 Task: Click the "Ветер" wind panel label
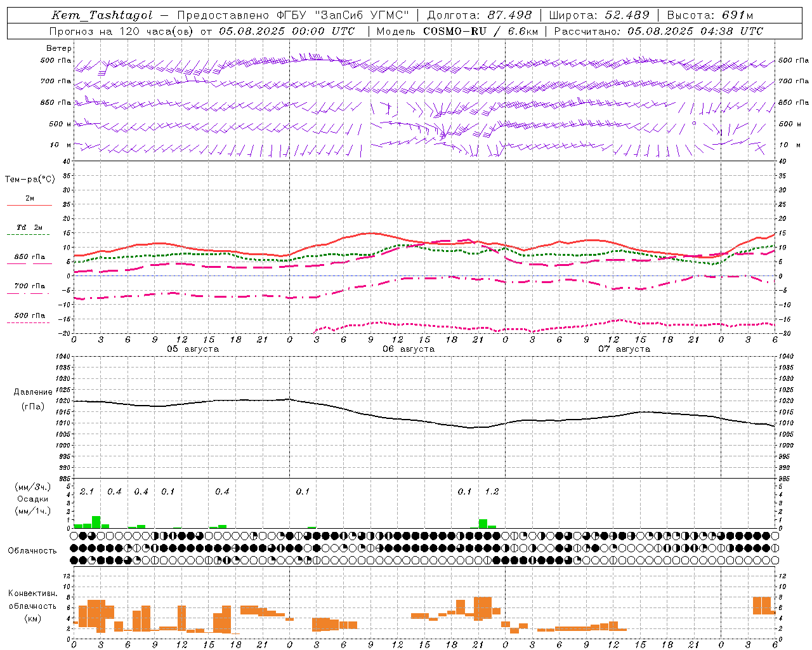point(59,48)
